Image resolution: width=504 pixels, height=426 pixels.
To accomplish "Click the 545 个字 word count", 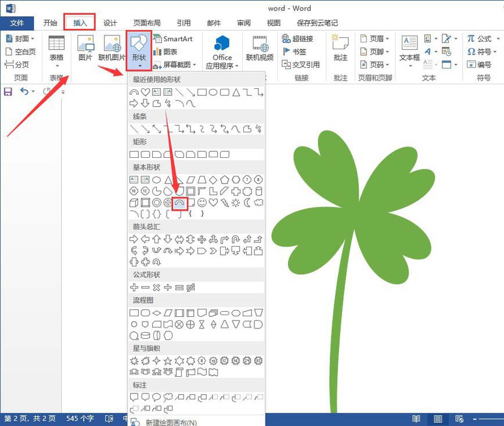I will [80, 418].
